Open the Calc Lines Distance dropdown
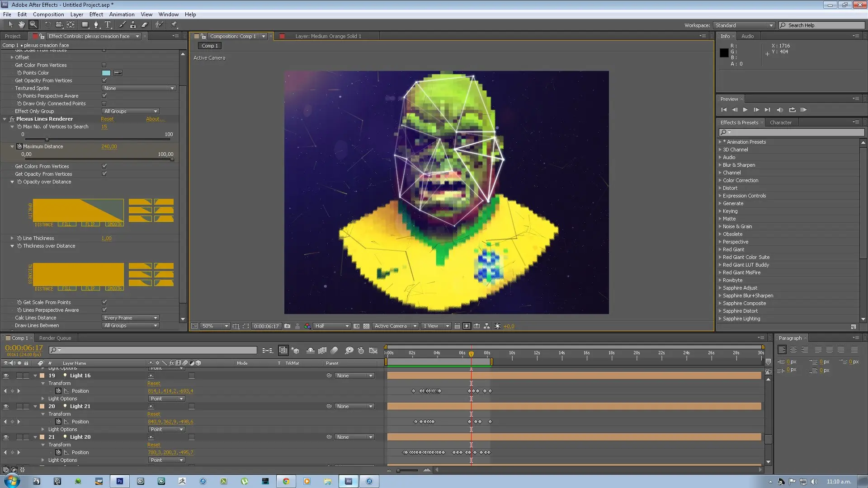The width and height of the screenshot is (868, 488). click(131, 318)
